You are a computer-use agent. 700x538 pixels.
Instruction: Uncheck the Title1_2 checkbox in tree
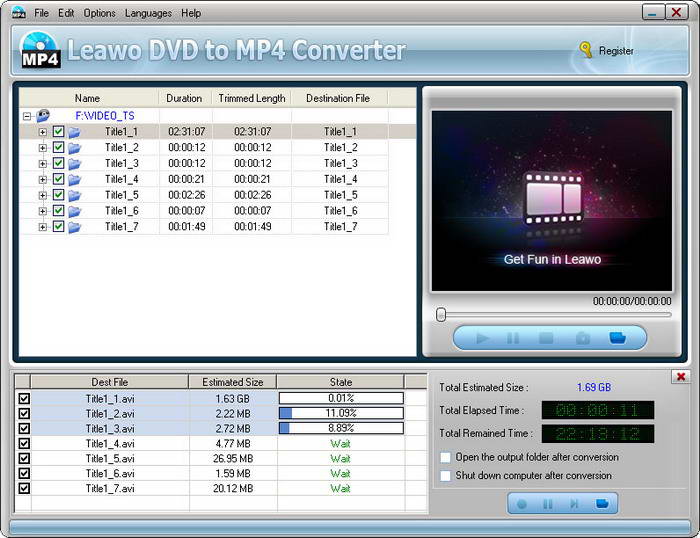point(58,147)
